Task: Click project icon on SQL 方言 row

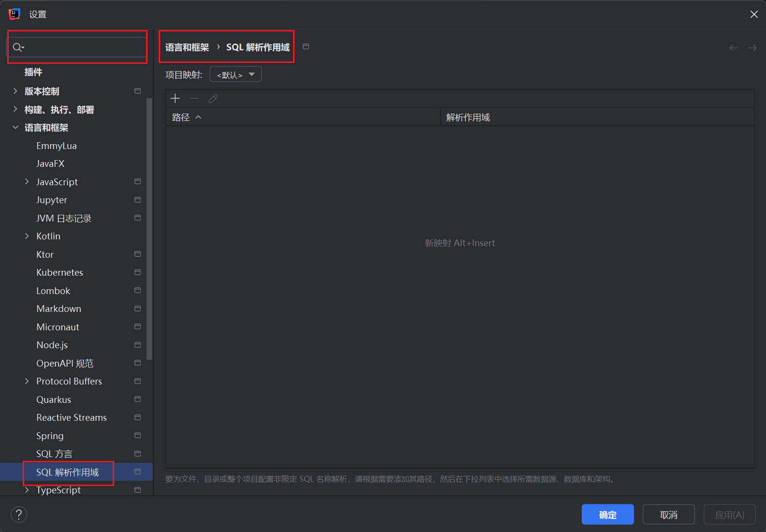Action: pos(138,454)
